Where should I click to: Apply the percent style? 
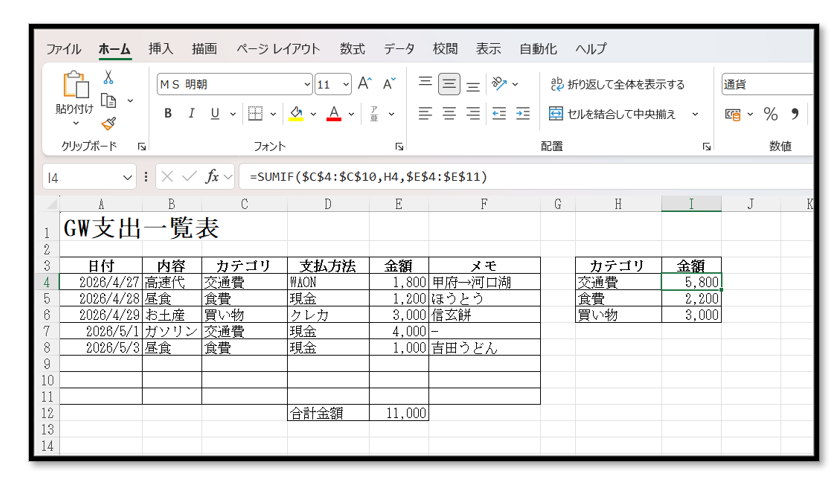point(770,114)
